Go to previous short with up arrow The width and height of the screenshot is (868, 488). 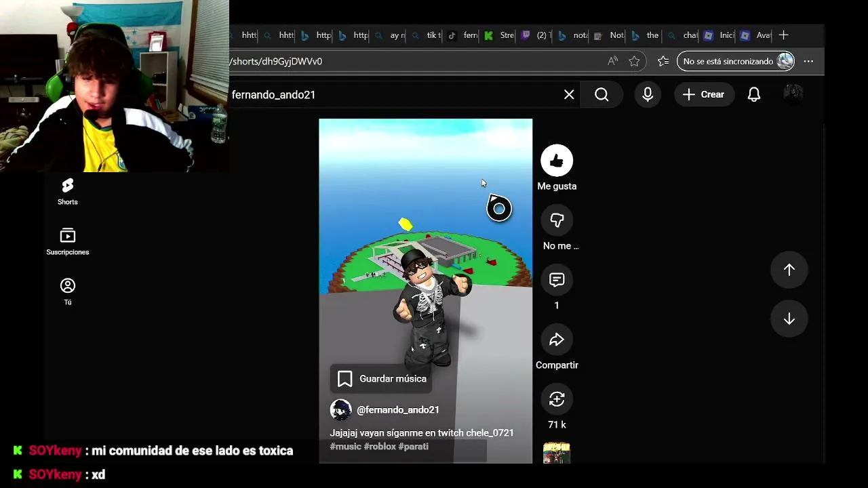point(789,270)
